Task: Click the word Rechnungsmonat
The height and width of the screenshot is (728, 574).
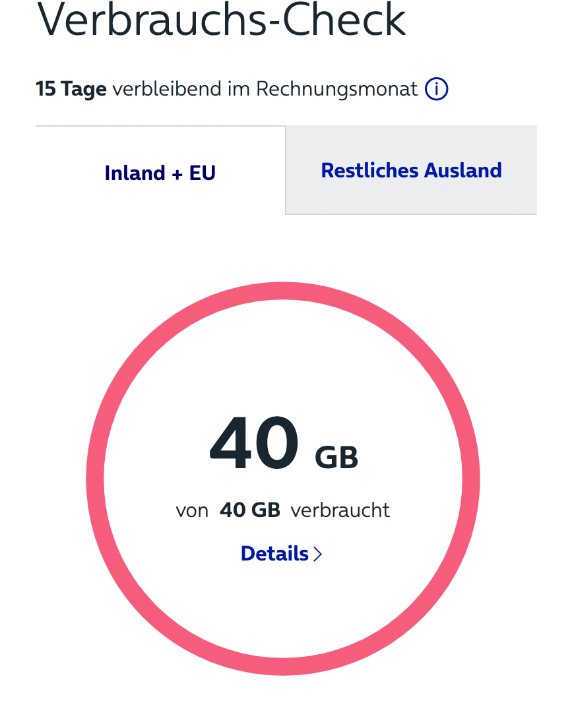Action: tap(336, 88)
